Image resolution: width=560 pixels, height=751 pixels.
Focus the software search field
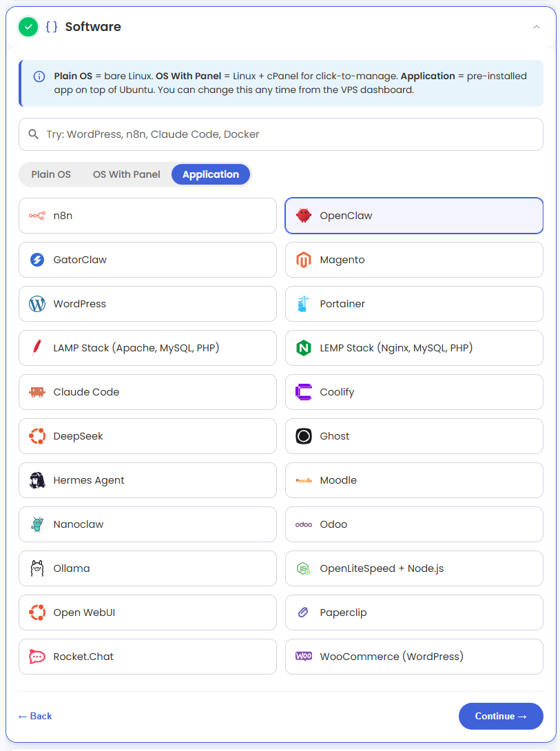[x=281, y=134]
